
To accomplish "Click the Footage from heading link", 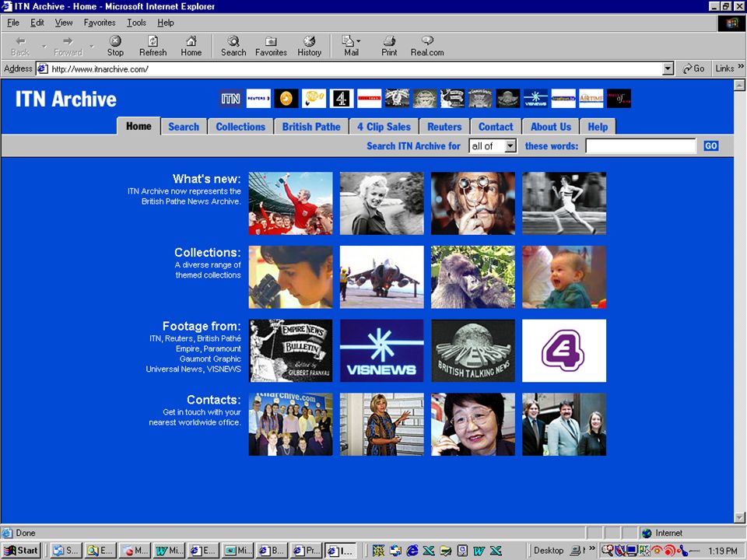I will (202, 326).
